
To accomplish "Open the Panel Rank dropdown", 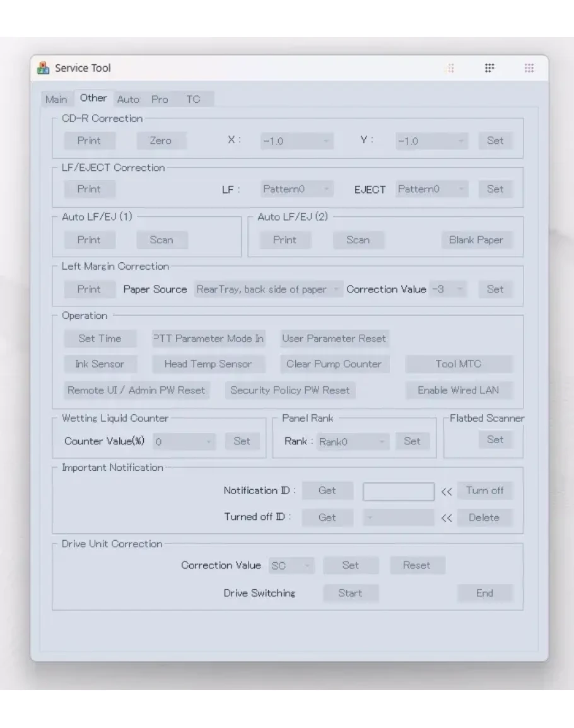I will [x=353, y=442].
